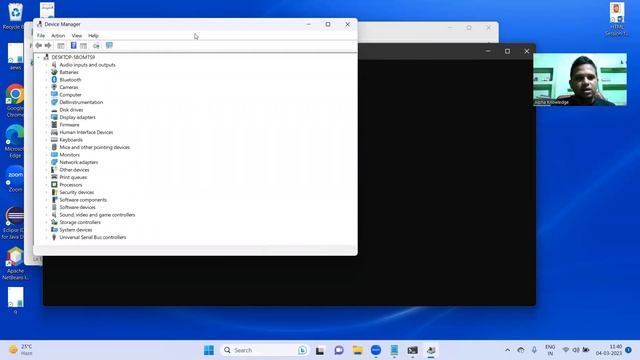This screenshot has width=640, height=360.
Task: Click the DellInstrumentation category icon
Action: (x=54, y=102)
